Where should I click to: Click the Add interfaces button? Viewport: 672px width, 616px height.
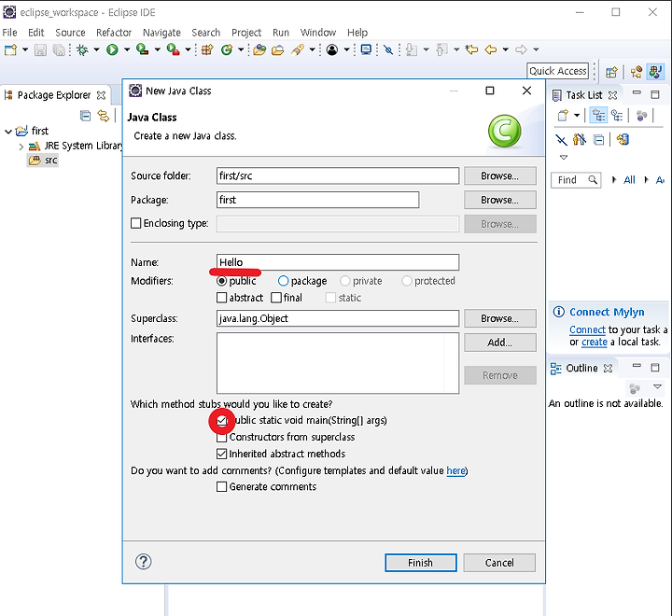(499, 343)
